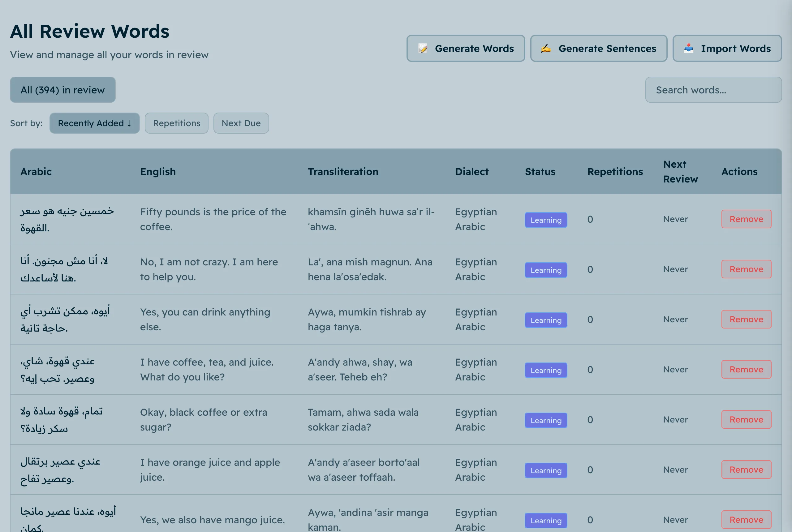Remove the 'No, I am not crazy' row
Image resolution: width=792 pixels, height=532 pixels.
[x=746, y=269]
